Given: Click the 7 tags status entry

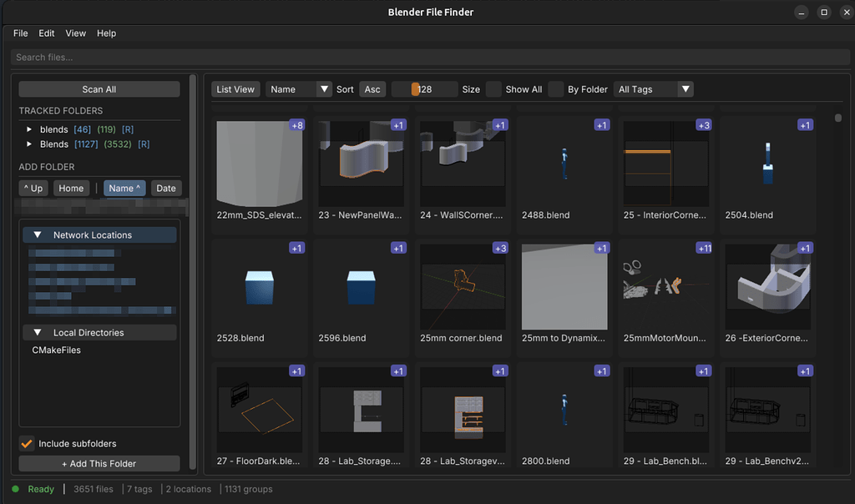Looking at the screenshot, I should [139, 489].
